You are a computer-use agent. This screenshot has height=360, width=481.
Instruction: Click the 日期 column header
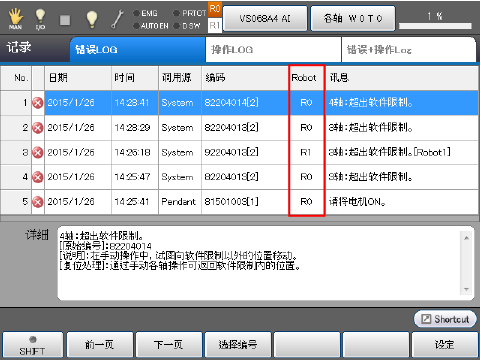tap(78, 78)
